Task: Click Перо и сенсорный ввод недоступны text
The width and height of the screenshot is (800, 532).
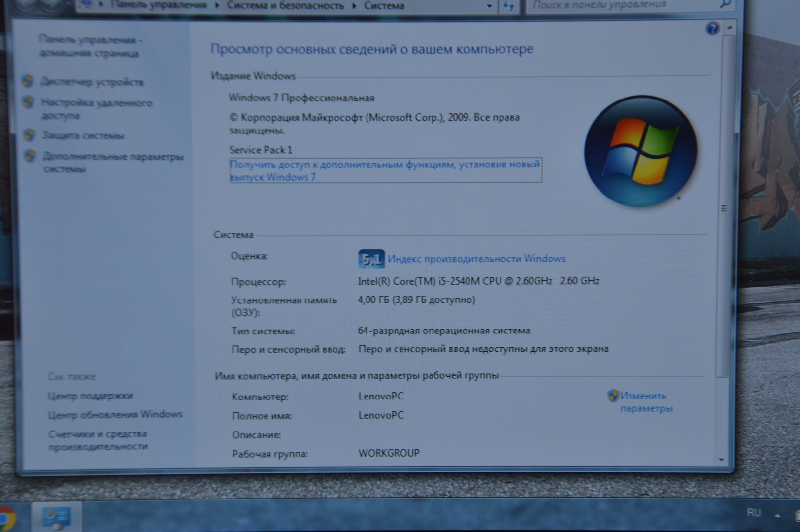Action: click(x=483, y=349)
